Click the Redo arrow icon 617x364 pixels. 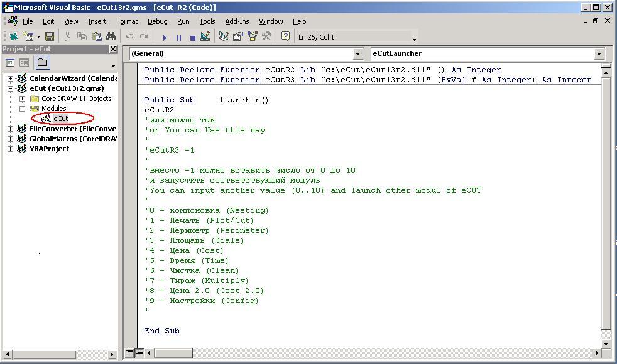(144, 36)
